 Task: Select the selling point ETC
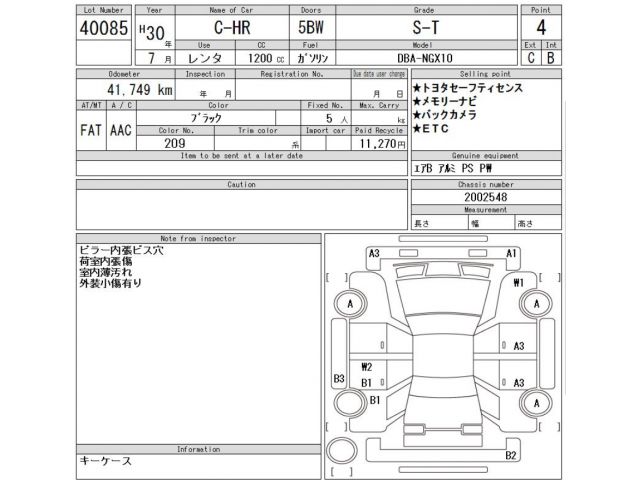tap(431, 129)
